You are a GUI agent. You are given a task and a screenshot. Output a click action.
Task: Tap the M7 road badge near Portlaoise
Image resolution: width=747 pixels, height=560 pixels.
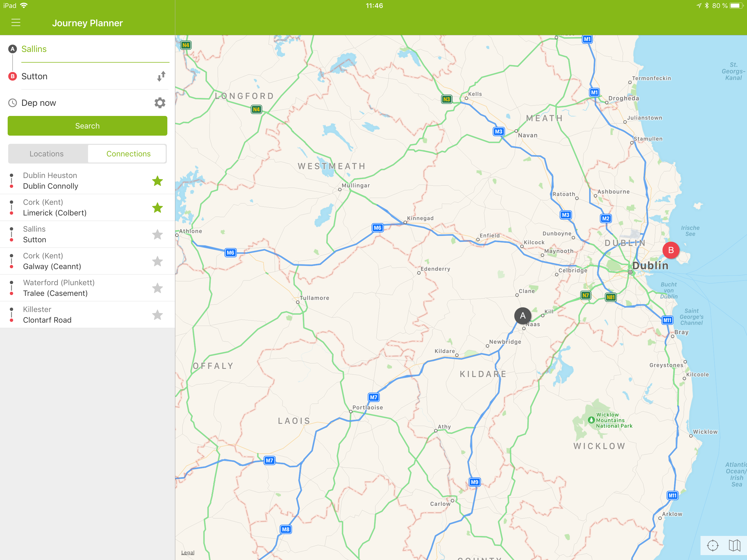pyautogui.click(x=373, y=397)
